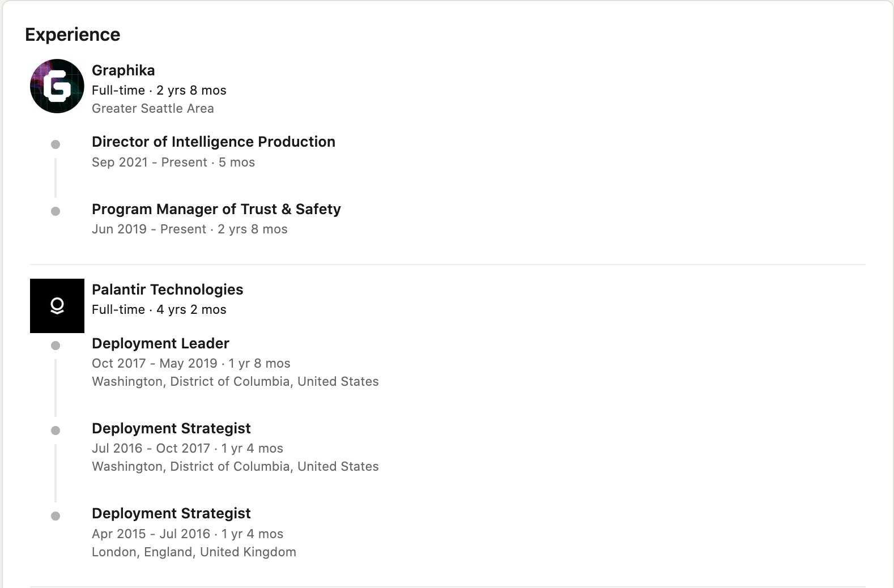This screenshot has width=894, height=588.
Task: Click the Oct 2017 - May 2019 date range
Action: click(x=155, y=363)
